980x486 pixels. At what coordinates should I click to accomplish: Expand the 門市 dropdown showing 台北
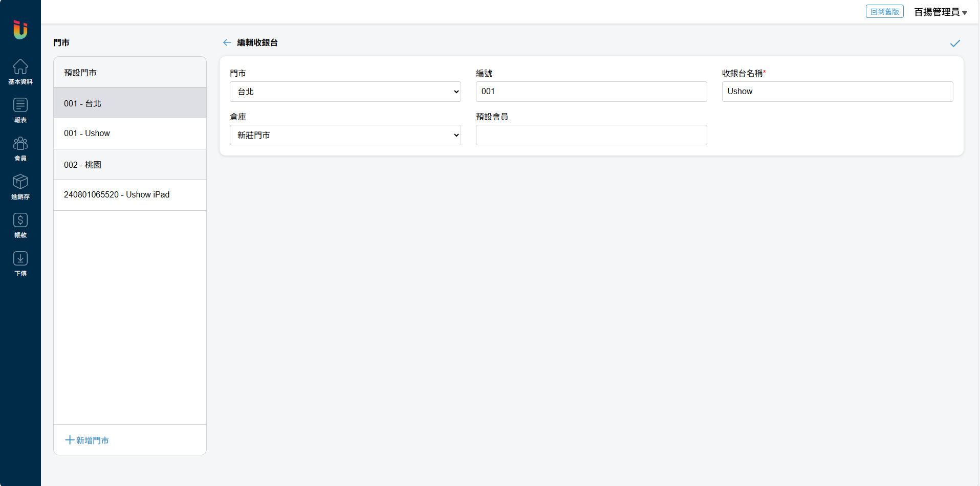pos(345,92)
